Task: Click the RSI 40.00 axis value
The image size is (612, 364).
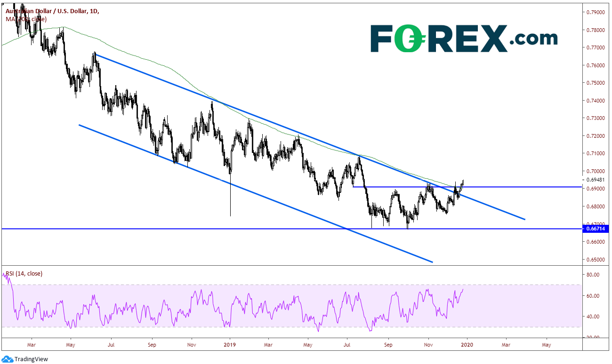Action: click(x=593, y=317)
